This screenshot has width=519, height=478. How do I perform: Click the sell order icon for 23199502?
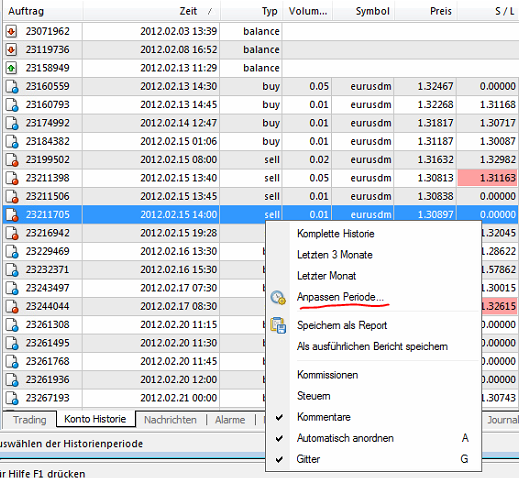click(x=12, y=160)
